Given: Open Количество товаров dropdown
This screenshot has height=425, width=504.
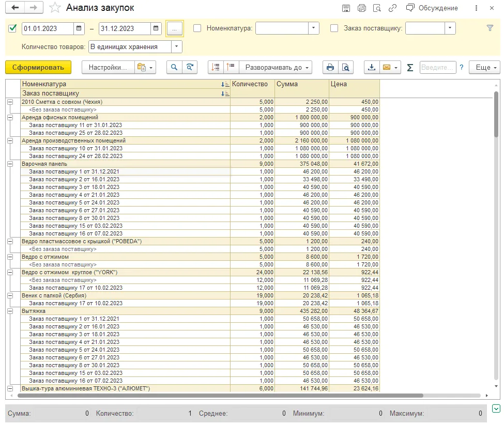Looking at the screenshot, I should [x=176, y=47].
